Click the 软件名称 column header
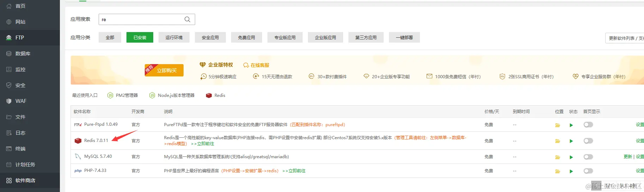Image resolution: width=644 pixels, height=192 pixels. point(82,112)
